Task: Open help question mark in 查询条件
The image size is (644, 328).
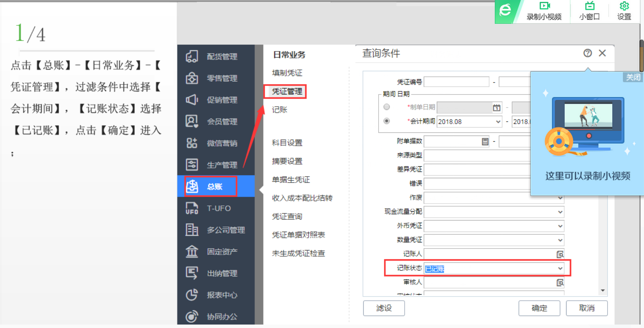Action: [x=588, y=53]
